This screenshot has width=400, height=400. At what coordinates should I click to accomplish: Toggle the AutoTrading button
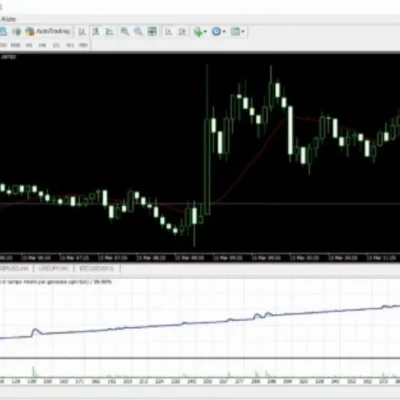click(48, 31)
